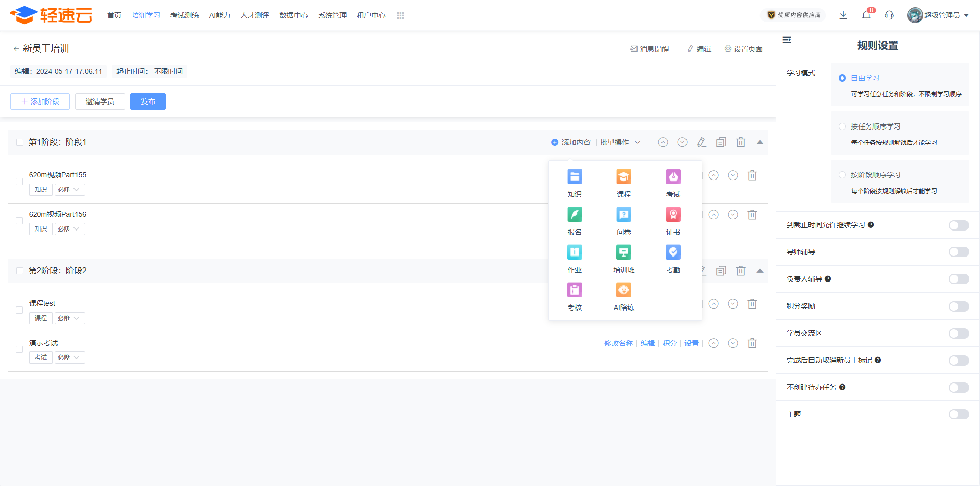This screenshot has width=980, height=486.
Task: Select the 培训班 icon
Action: [x=623, y=252]
